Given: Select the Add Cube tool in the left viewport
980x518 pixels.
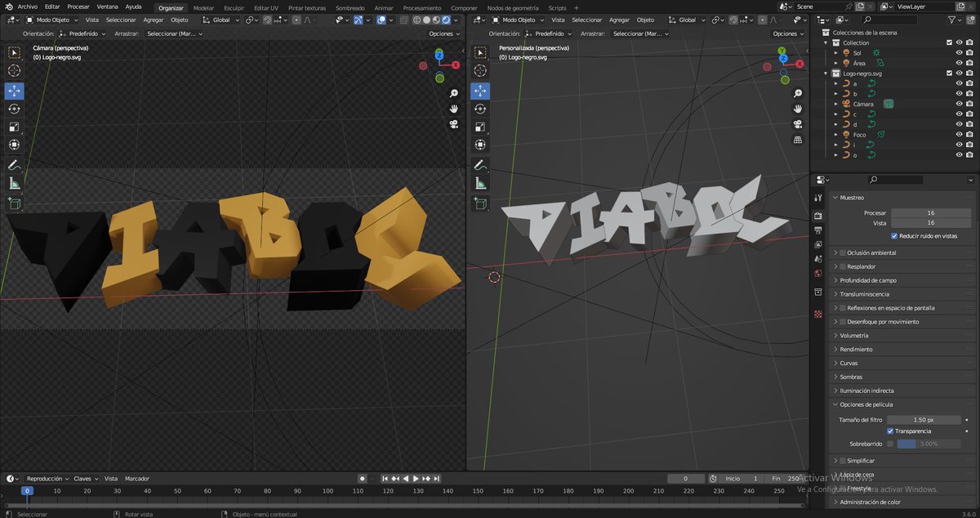Looking at the screenshot, I should click(x=14, y=203).
